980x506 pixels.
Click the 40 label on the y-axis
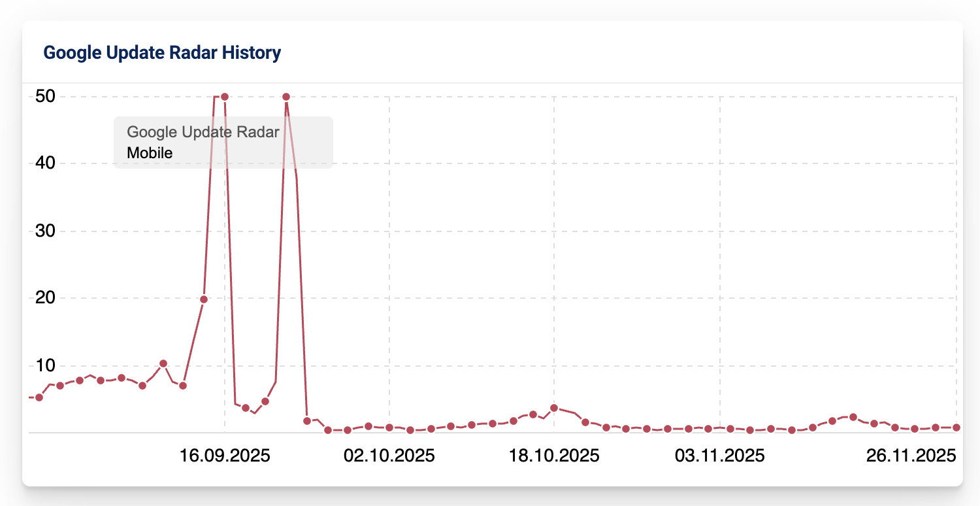[x=44, y=163]
